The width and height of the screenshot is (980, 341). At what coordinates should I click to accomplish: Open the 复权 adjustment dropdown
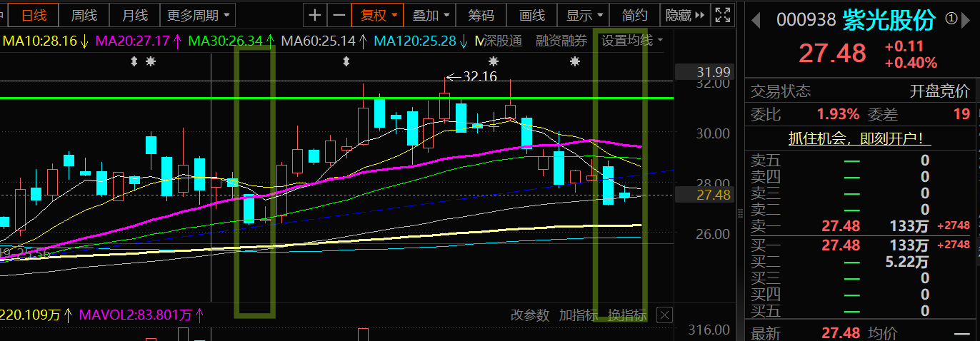[377, 15]
